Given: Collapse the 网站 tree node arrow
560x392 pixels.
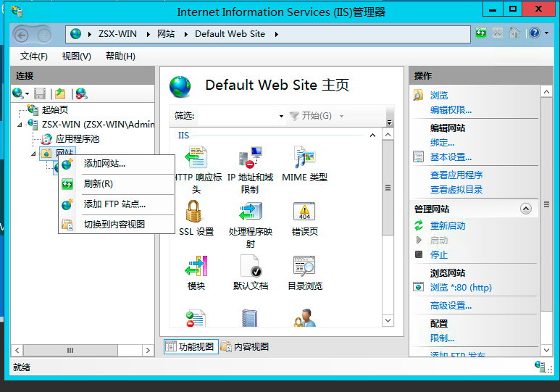Looking at the screenshot, I should point(33,154).
